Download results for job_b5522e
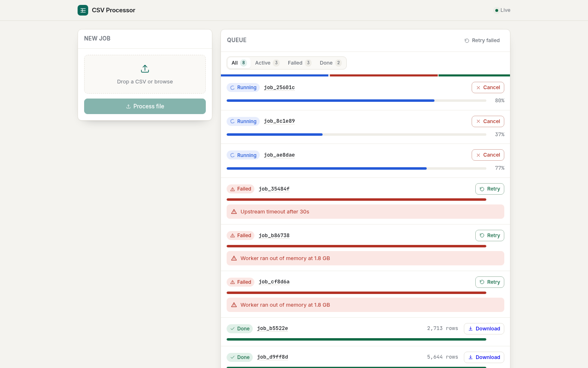Image resolution: width=588 pixels, height=368 pixels. pyautogui.click(x=484, y=329)
